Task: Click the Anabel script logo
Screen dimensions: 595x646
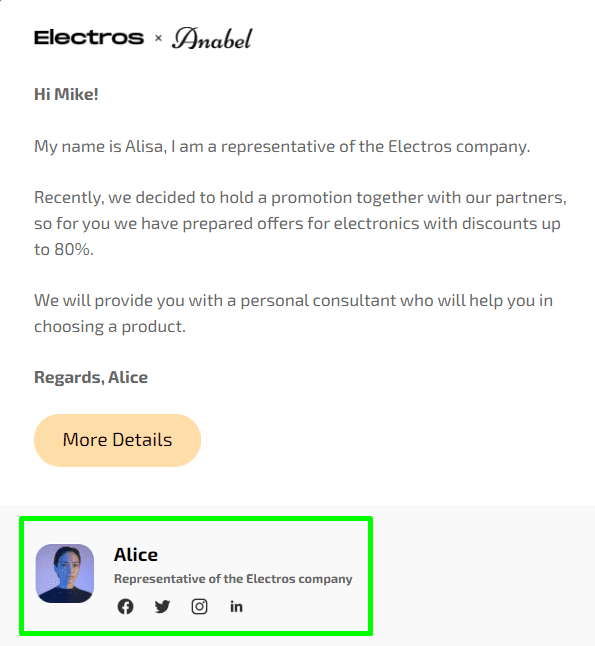Action: [x=212, y=38]
